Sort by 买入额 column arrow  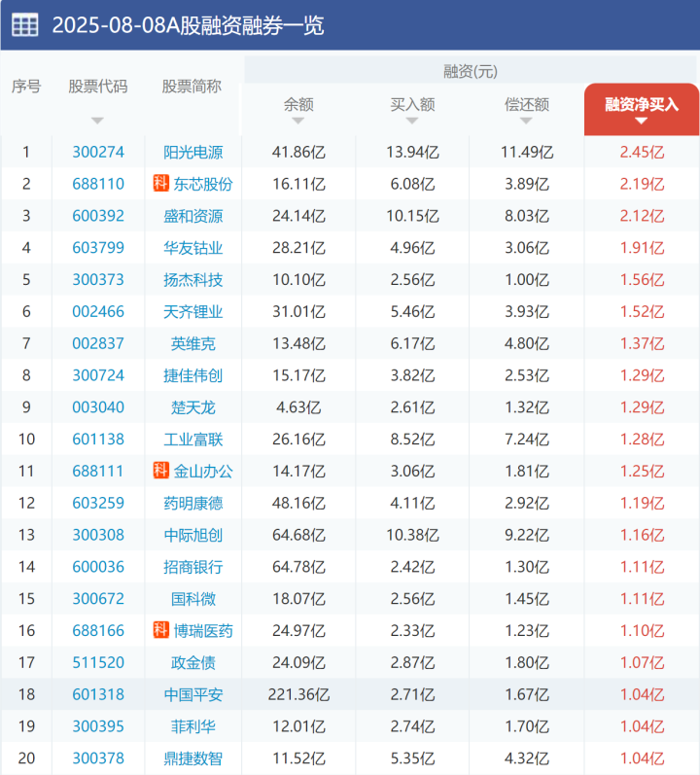coord(412,121)
